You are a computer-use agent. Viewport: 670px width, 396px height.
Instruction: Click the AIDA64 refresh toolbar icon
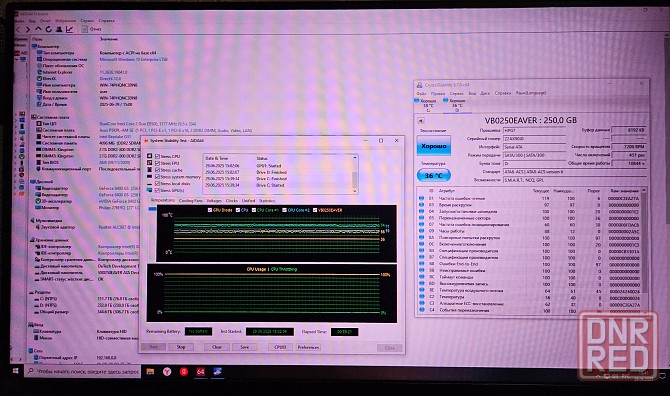tap(48, 29)
